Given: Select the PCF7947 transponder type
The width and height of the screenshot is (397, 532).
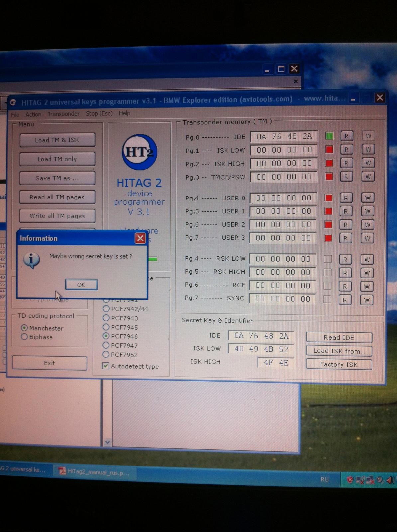Looking at the screenshot, I should coord(120,345).
